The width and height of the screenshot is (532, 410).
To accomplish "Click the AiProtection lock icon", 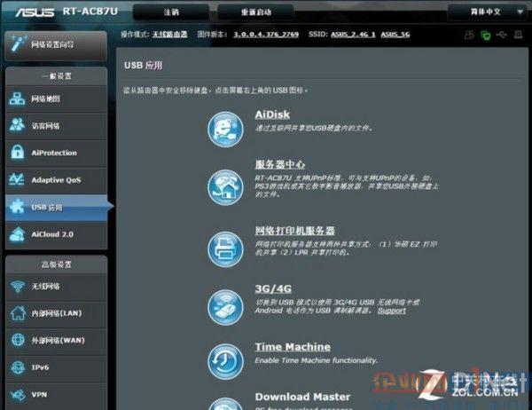I will click(x=18, y=152).
